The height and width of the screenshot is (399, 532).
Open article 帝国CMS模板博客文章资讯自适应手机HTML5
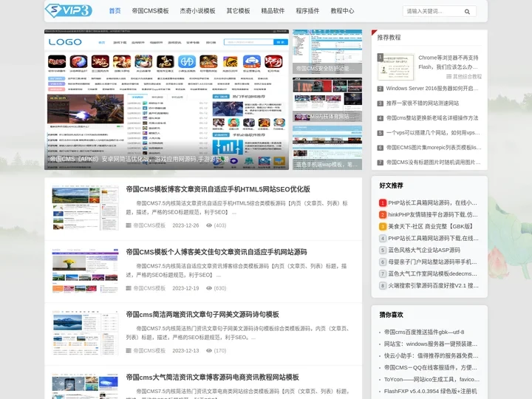point(218,189)
